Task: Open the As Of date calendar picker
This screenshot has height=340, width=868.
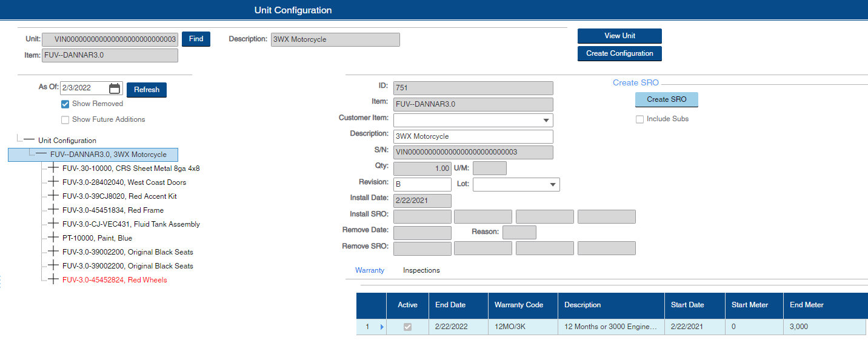Action: tap(115, 88)
